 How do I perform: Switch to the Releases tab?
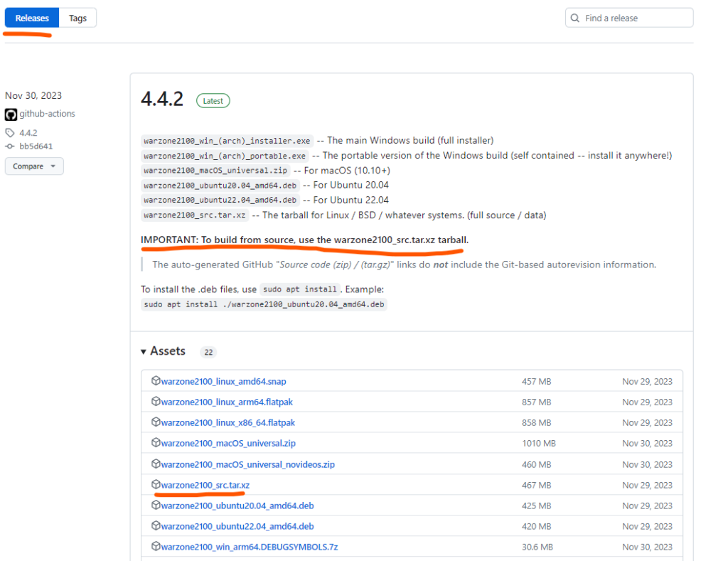32,18
